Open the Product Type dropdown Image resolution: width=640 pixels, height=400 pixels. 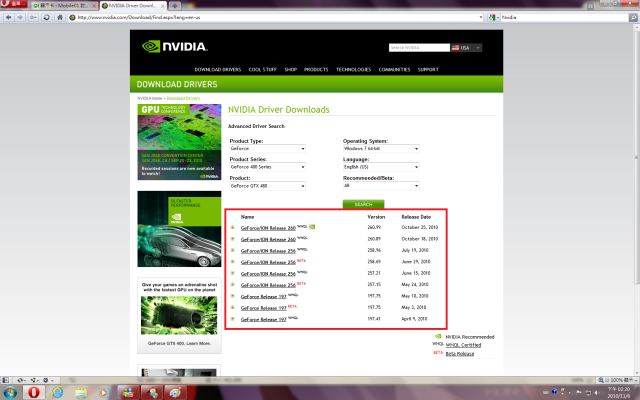pos(267,149)
